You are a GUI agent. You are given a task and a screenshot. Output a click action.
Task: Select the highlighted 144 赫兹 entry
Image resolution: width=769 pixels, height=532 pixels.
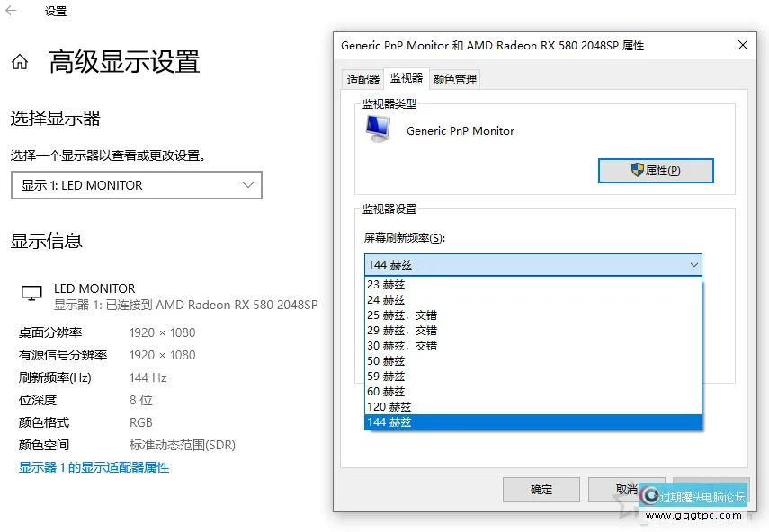(x=389, y=421)
